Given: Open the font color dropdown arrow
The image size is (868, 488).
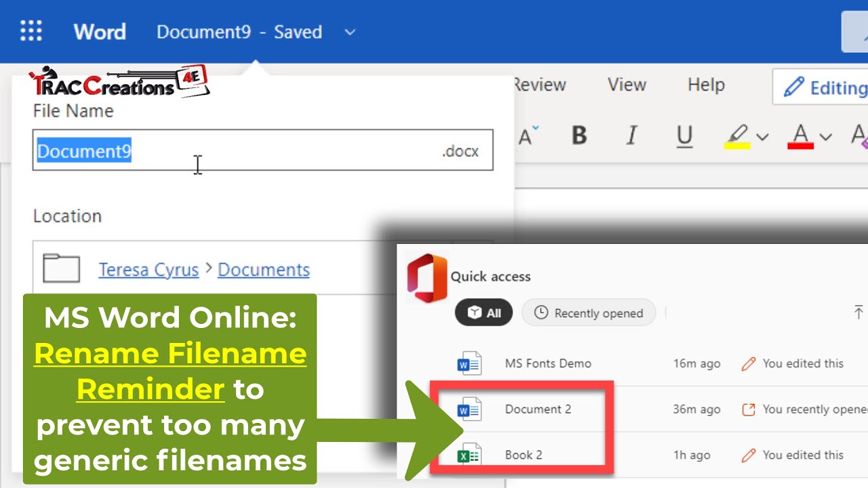Looking at the screenshot, I should [825, 137].
